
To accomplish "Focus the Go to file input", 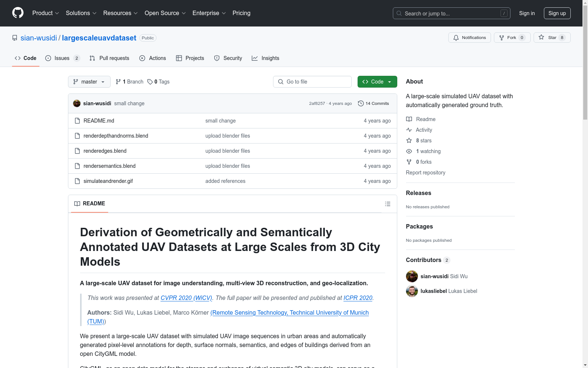I will (x=312, y=82).
